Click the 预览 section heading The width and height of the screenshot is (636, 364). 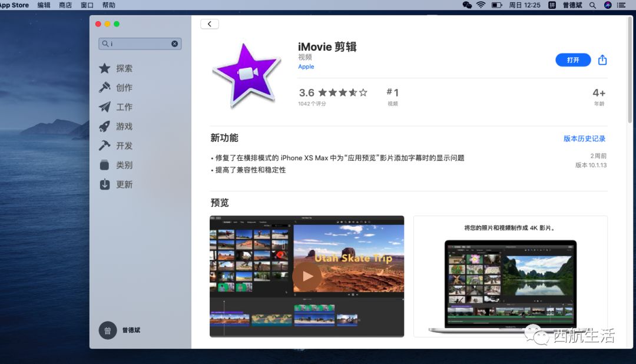(220, 203)
